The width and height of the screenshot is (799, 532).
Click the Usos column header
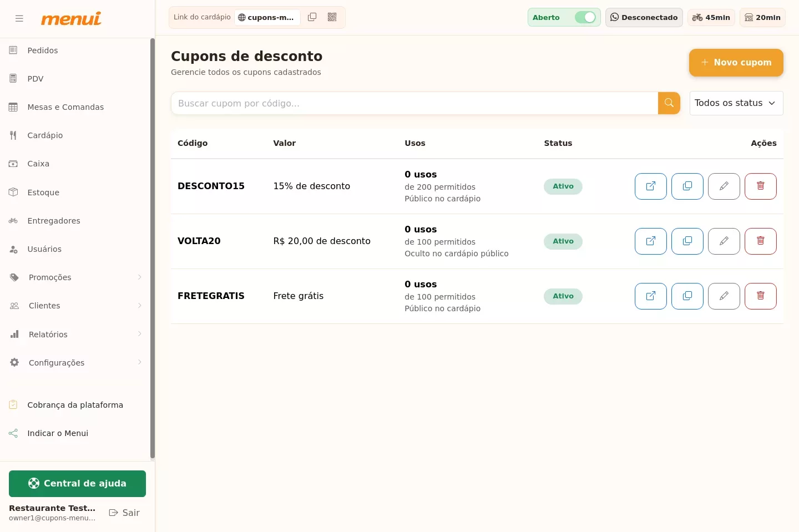click(415, 143)
